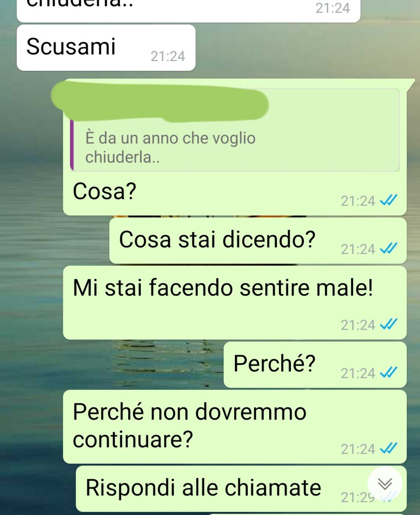This screenshot has width=420, height=515.
Task: Tap the 21:24 timestamp on 'Scusami'
Action: tap(168, 56)
